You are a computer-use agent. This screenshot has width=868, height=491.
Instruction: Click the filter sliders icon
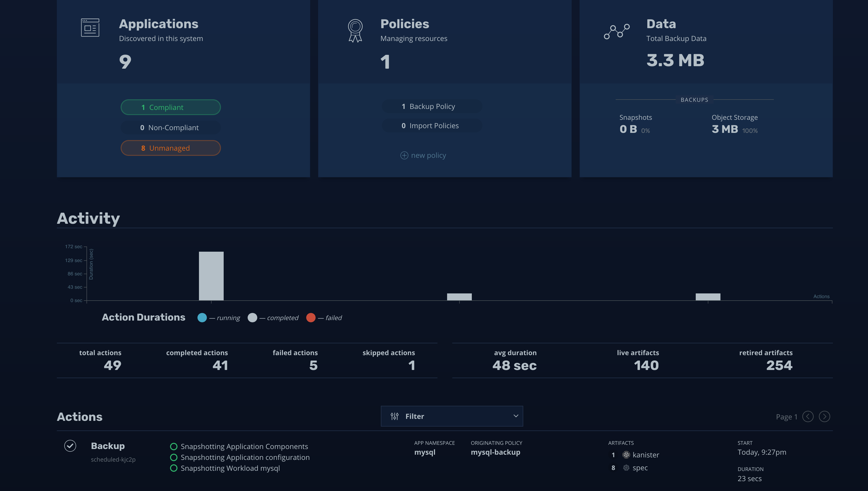coord(394,416)
